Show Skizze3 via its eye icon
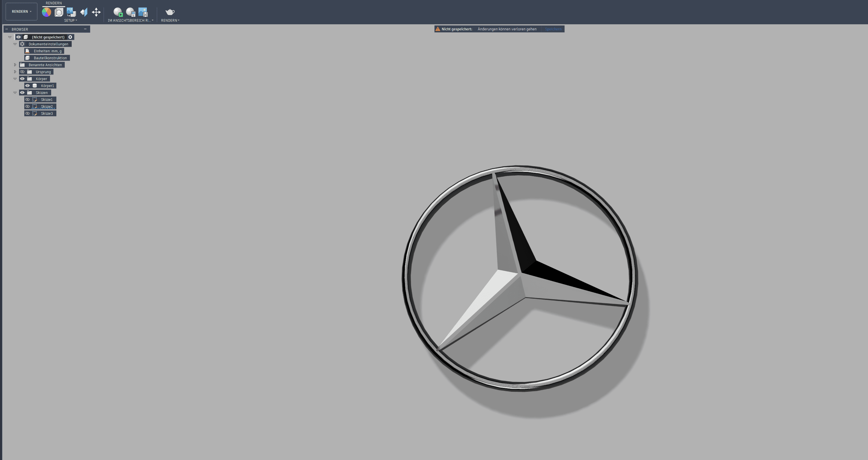This screenshot has width=868, height=460. pyautogui.click(x=28, y=114)
